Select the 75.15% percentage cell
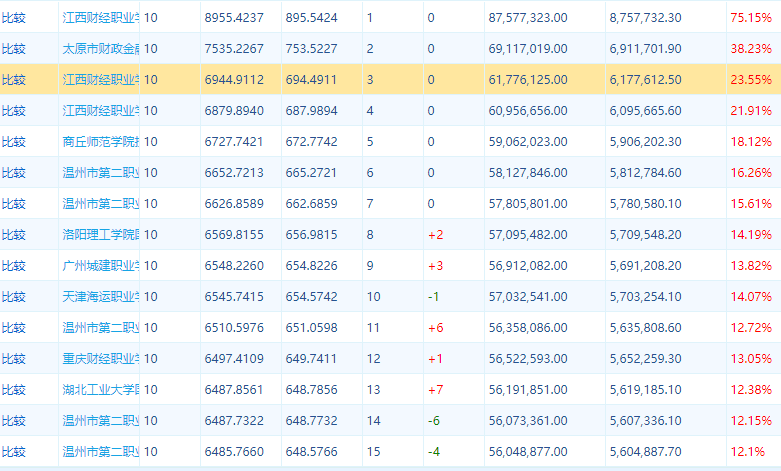 click(750, 17)
